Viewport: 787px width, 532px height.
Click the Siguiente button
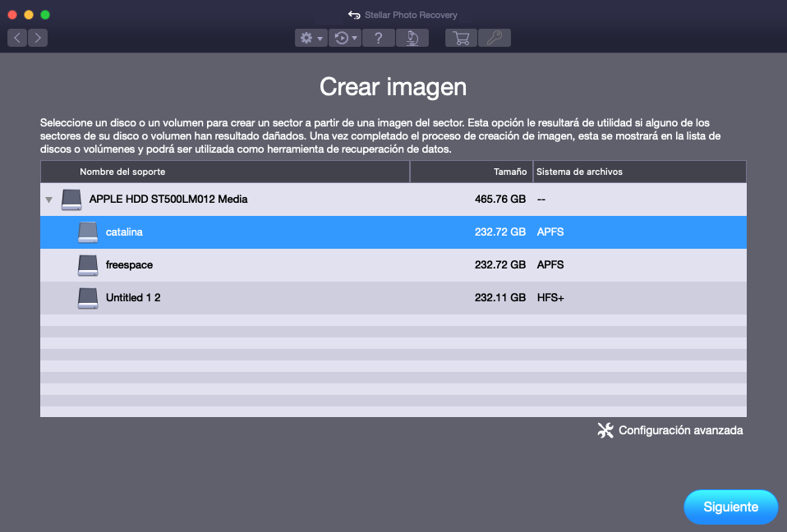731,507
